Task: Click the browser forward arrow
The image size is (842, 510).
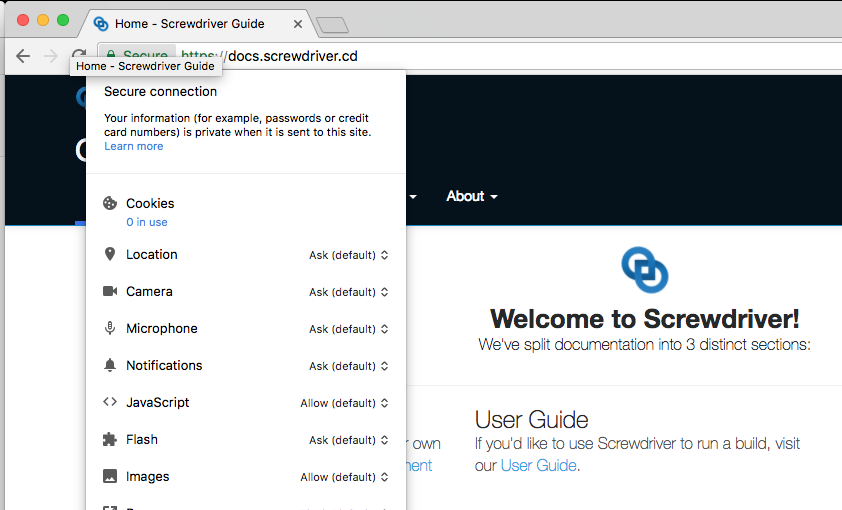Action: (51, 56)
